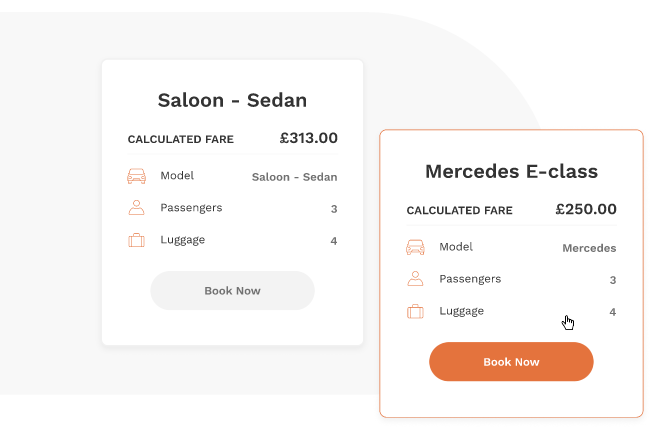This screenshot has height=448, width=660.
Task: Click the Luggage label in Mercedes card
Action: click(461, 311)
